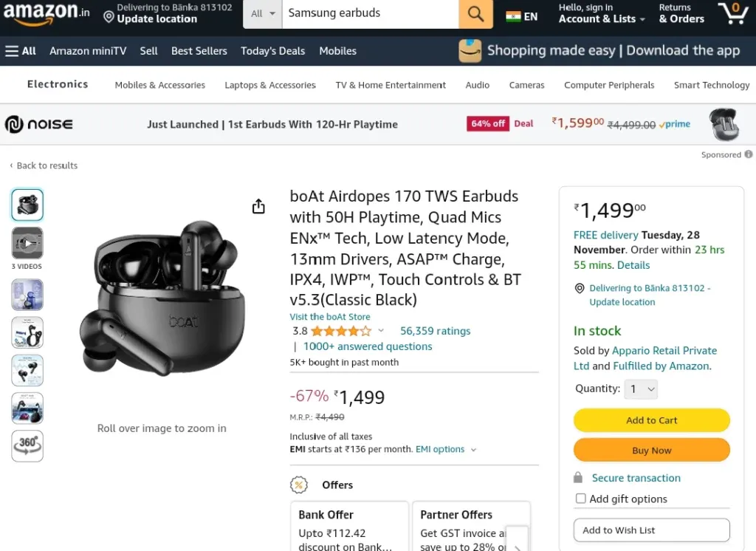The height and width of the screenshot is (551, 756).
Task: Click the search field with Samsung earbuds
Action: point(371,13)
